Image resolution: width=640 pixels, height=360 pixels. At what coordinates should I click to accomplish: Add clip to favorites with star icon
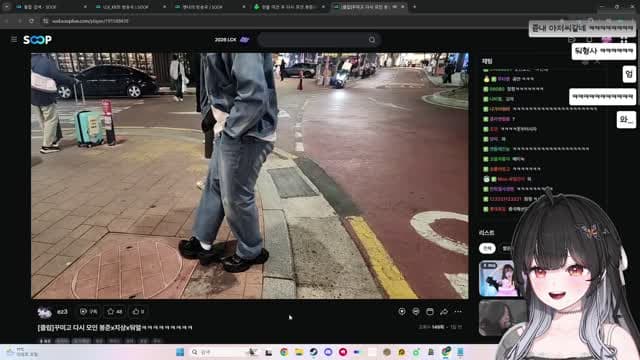110,311
